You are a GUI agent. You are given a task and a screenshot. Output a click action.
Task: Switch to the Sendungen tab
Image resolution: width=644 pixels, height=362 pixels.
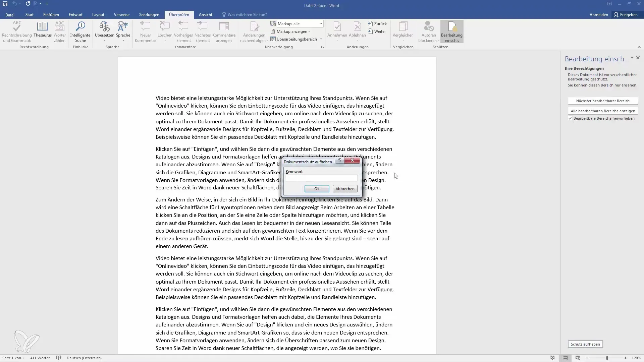[x=149, y=15]
